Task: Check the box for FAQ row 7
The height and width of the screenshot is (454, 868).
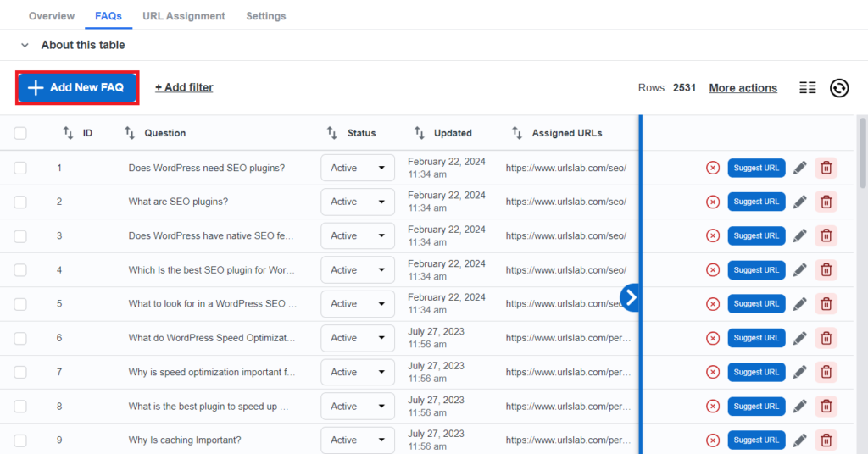Action: click(x=20, y=372)
